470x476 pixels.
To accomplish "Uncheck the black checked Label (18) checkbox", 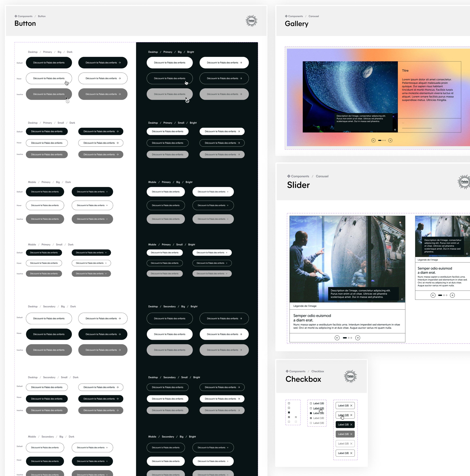I will pyautogui.click(x=311, y=413).
